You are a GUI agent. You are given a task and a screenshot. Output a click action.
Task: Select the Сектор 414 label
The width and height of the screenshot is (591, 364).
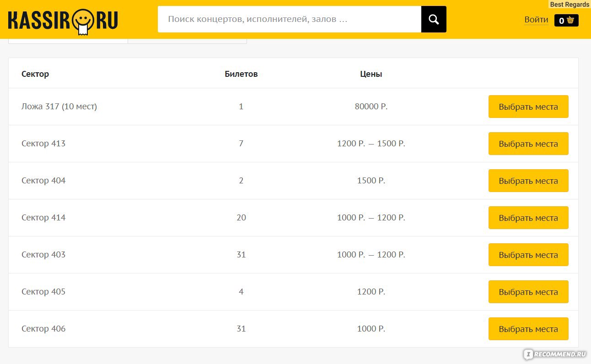(x=43, y=218)
